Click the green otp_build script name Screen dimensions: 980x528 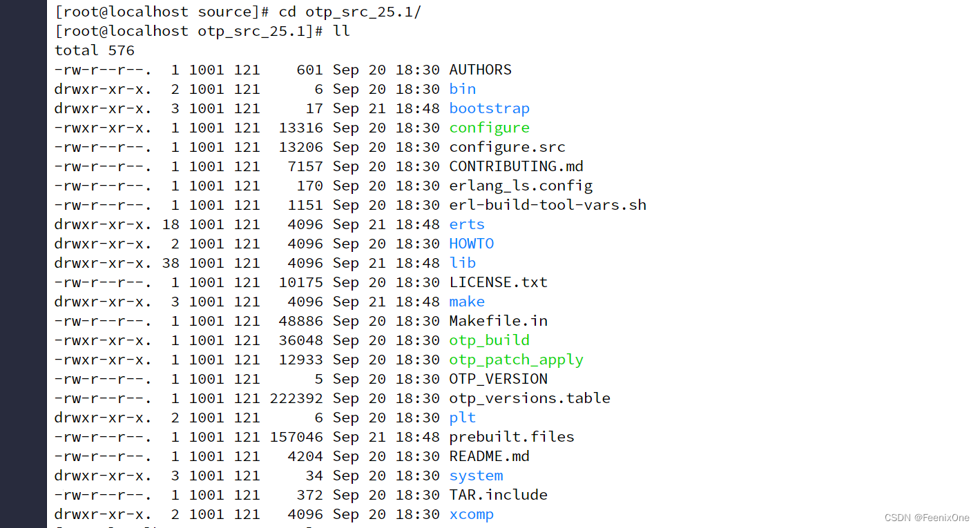click(489, 340)
